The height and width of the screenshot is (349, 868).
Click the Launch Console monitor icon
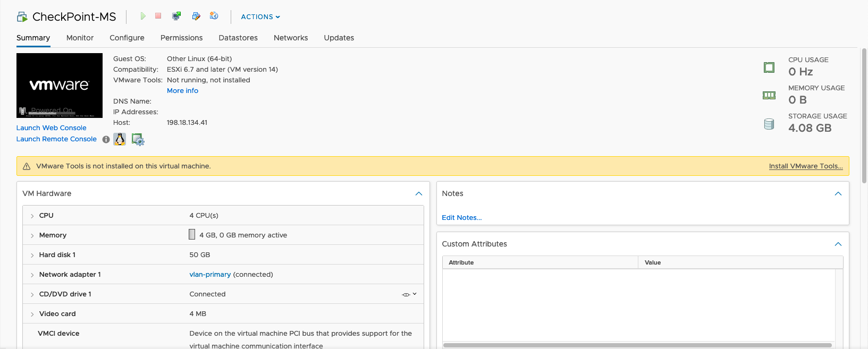(x=176, y=16)
